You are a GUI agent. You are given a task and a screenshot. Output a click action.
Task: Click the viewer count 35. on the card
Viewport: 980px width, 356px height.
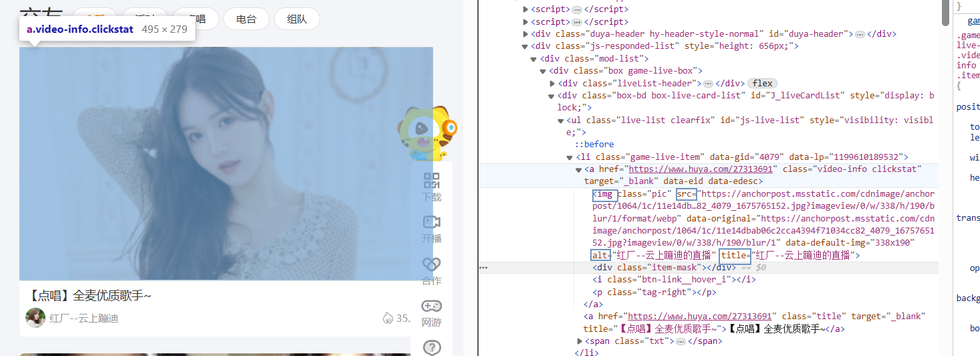click(403, 319)
